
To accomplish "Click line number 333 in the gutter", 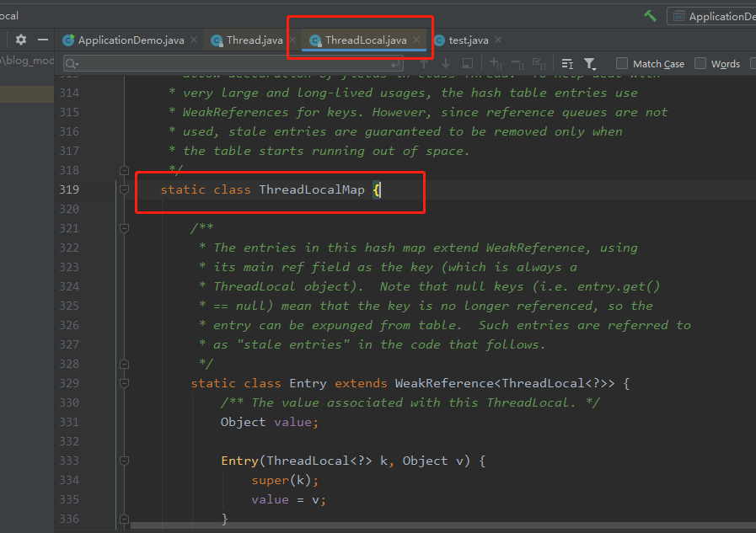I will click(69, 461).
